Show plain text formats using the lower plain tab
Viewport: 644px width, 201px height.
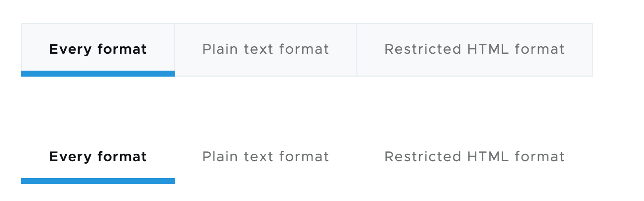click(266, 157)
